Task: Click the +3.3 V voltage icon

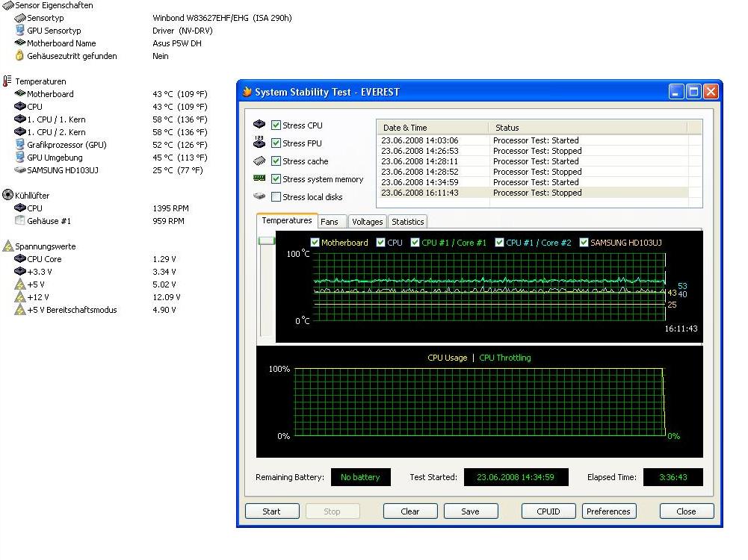Action: (20, 271)
